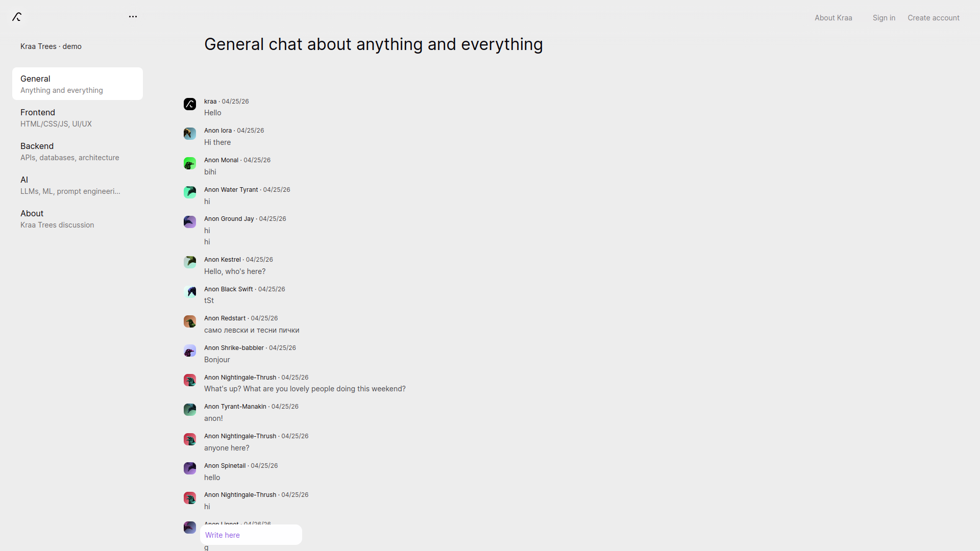Select the General channel
The height and width of the screenshot is (551, 980).
(x=78, y=84)
